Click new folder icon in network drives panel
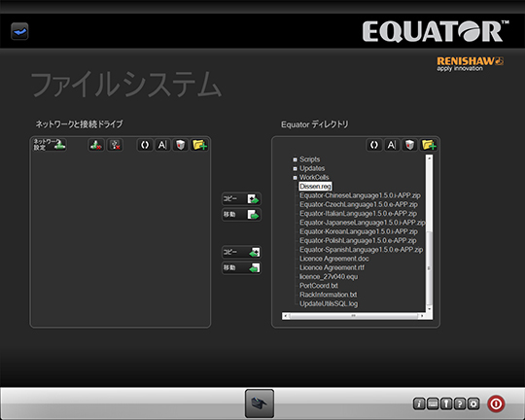This screenshot has height=420, width=525. click(x=199, y=145)
